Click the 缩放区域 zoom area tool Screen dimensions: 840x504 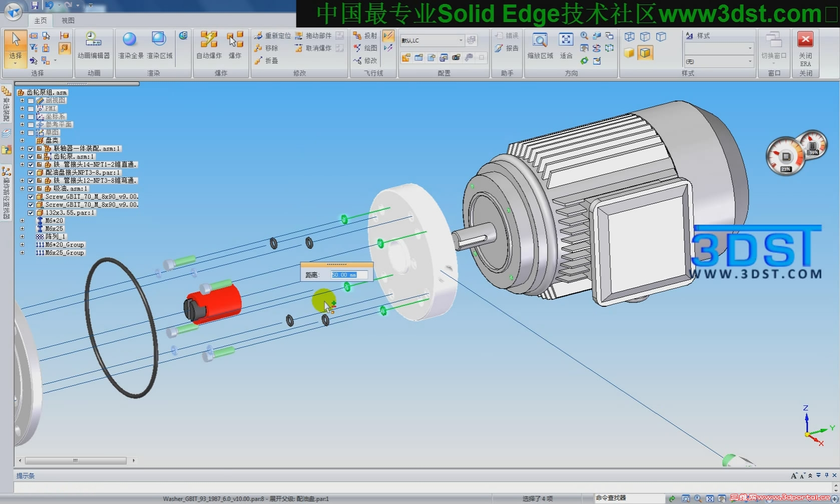[540, 45]
